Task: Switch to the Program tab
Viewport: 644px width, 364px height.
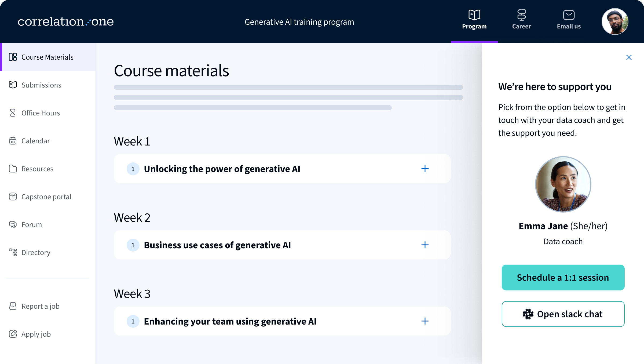Action: click(474, 21)
